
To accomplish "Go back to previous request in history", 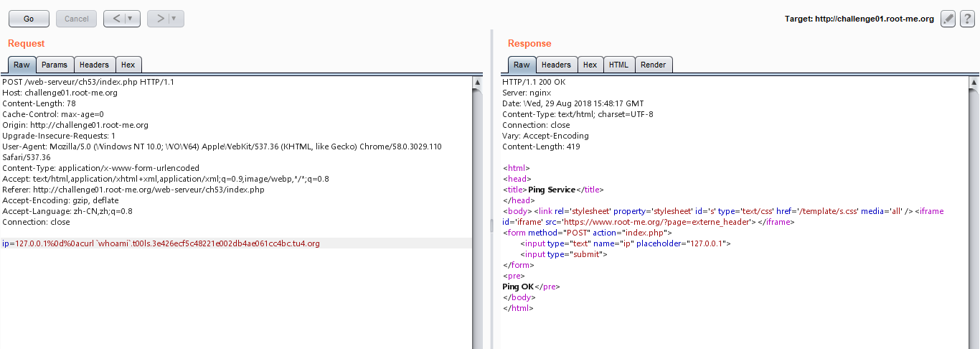I will 117,19.
